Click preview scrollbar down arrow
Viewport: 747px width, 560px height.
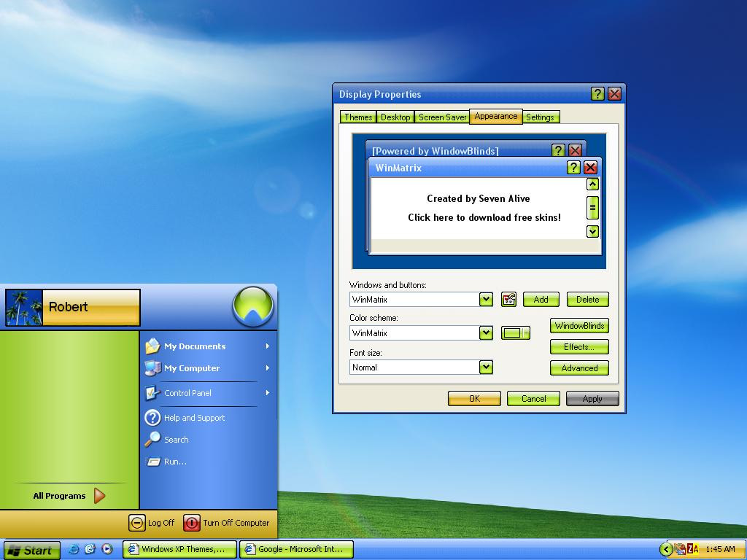592,231
